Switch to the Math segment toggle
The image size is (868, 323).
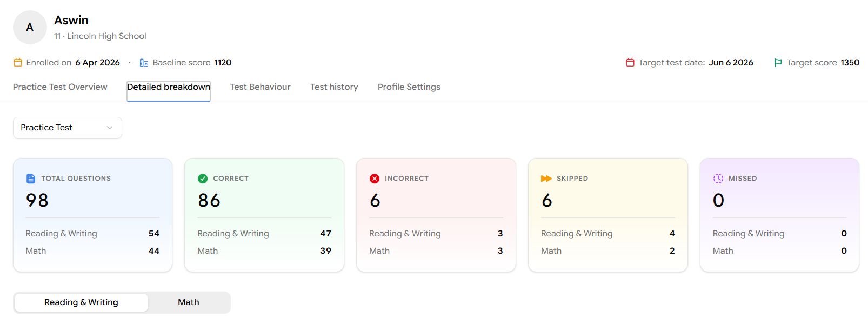click(189, 302)
